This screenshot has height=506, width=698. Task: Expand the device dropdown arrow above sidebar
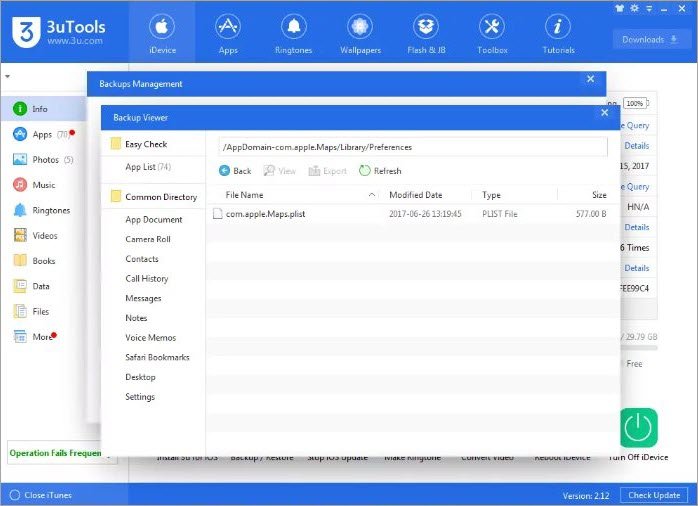pyautogui.click(x=8, y=77)
